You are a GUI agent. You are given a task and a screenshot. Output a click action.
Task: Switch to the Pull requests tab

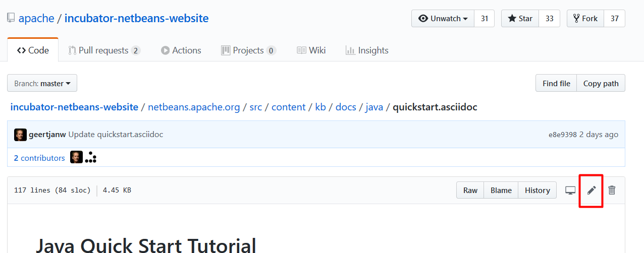104,50
